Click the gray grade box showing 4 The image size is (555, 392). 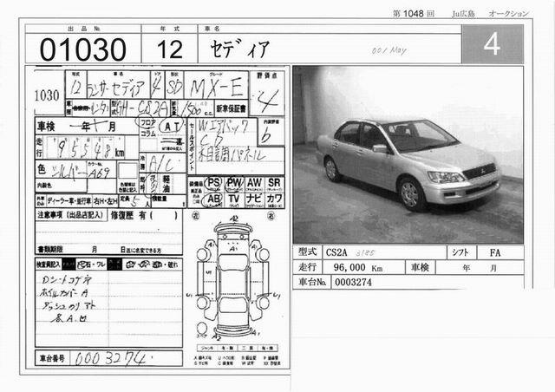493,44
